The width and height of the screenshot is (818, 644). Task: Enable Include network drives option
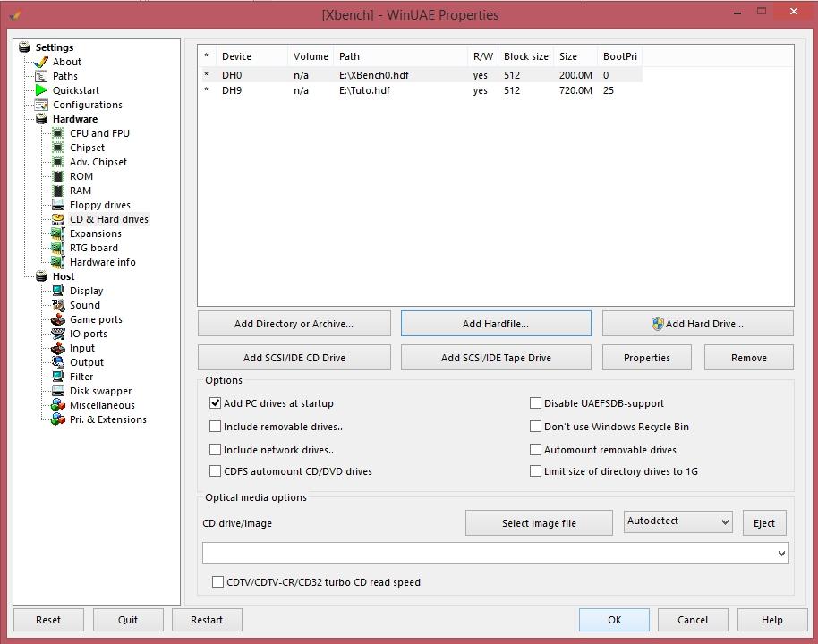click(x=215, y=450)
